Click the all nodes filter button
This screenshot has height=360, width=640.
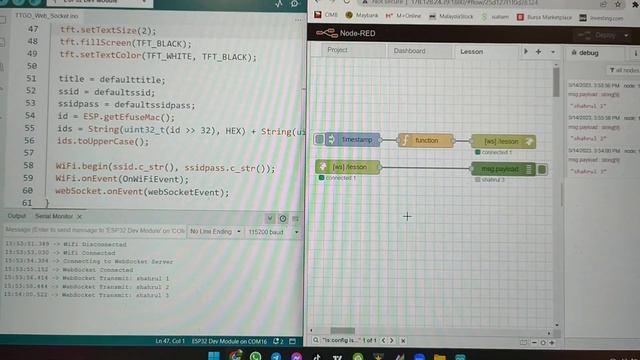click(624, 70)
